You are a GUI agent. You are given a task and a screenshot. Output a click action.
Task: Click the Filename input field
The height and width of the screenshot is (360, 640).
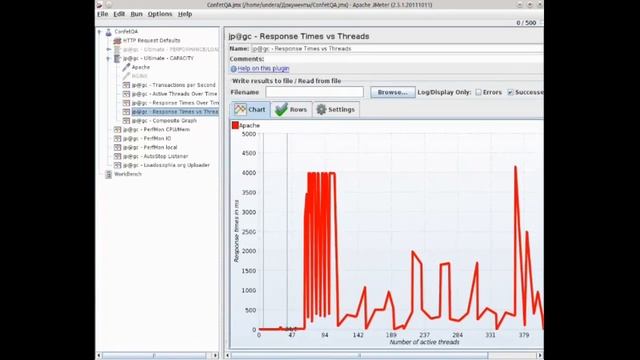pos(314,92)
